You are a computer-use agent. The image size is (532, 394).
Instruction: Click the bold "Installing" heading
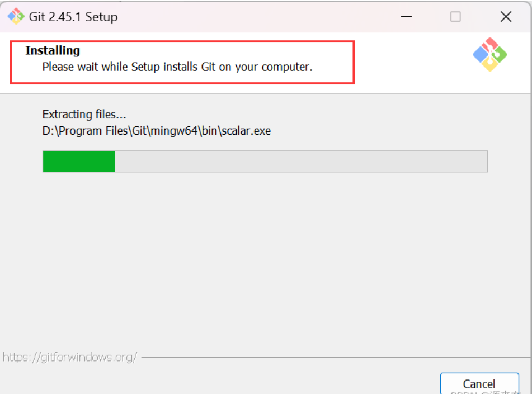click(53, 50)
